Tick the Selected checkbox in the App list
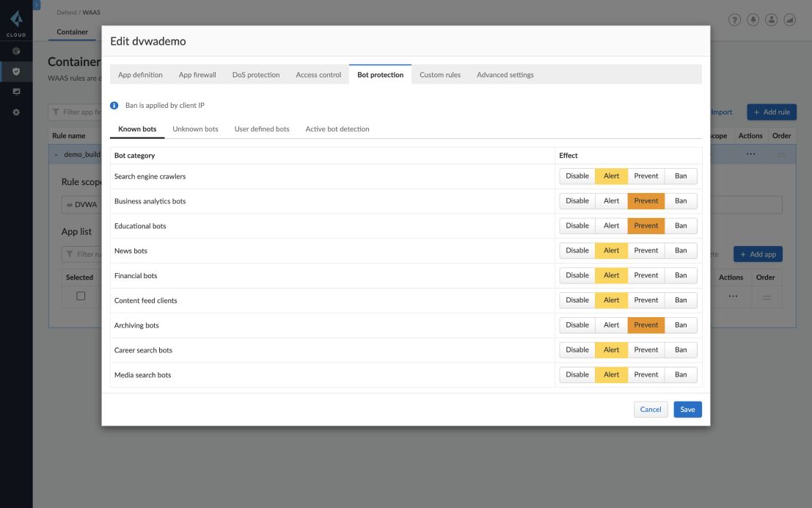812x508 pixels. coord(81,296)
